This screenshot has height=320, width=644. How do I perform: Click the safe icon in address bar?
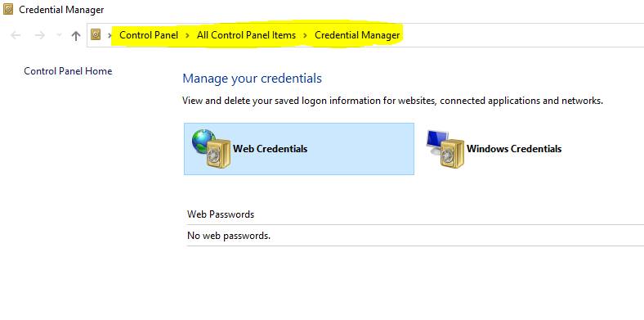pos(96,35)
